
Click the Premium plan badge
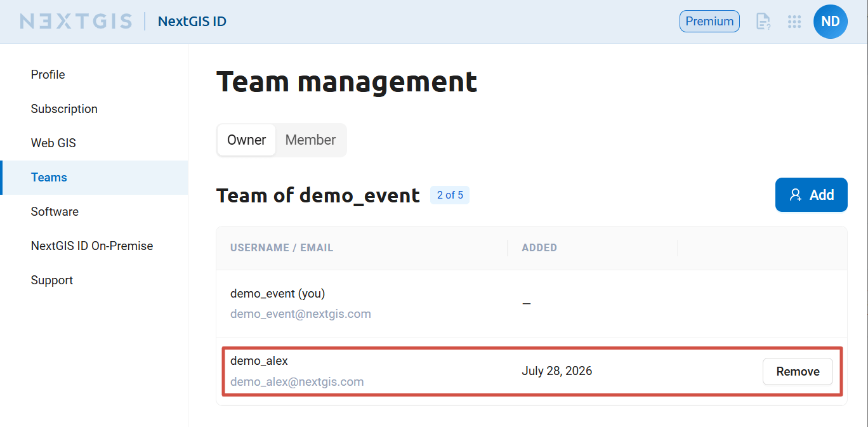(x=709, y=22)
